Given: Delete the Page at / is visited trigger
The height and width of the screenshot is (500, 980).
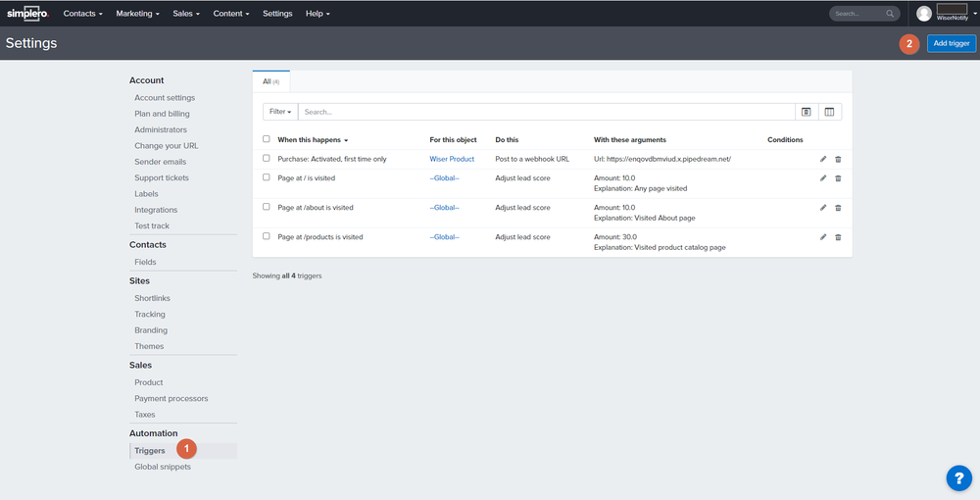Looking at the screenshot, I should pos(838,178).
